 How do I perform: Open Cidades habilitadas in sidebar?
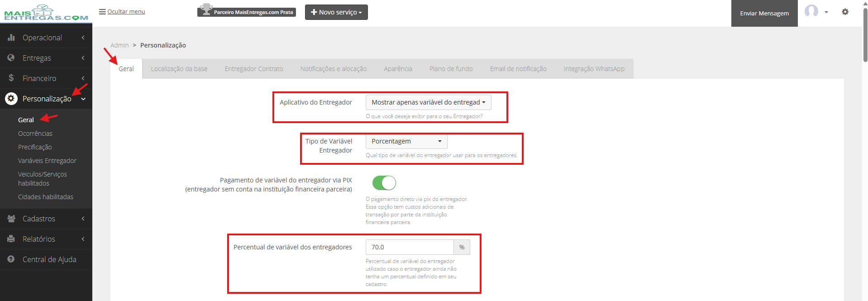pyautogui.click(x=46, y=197)
